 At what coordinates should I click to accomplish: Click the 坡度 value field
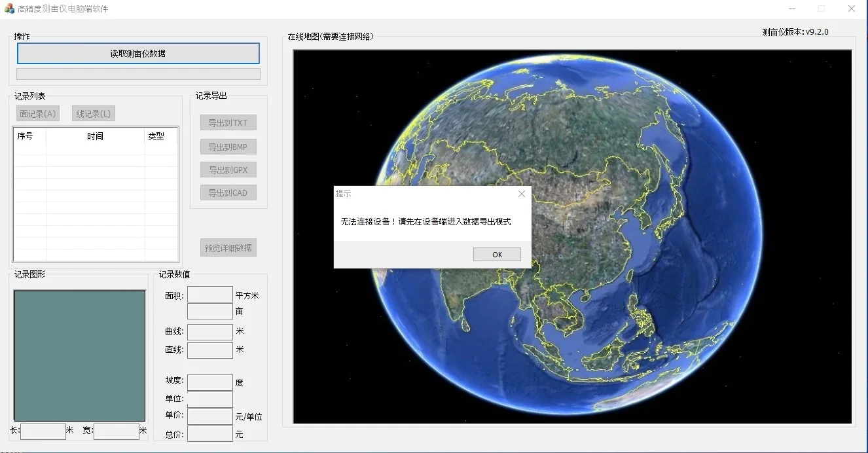click(x=210, y=382)
